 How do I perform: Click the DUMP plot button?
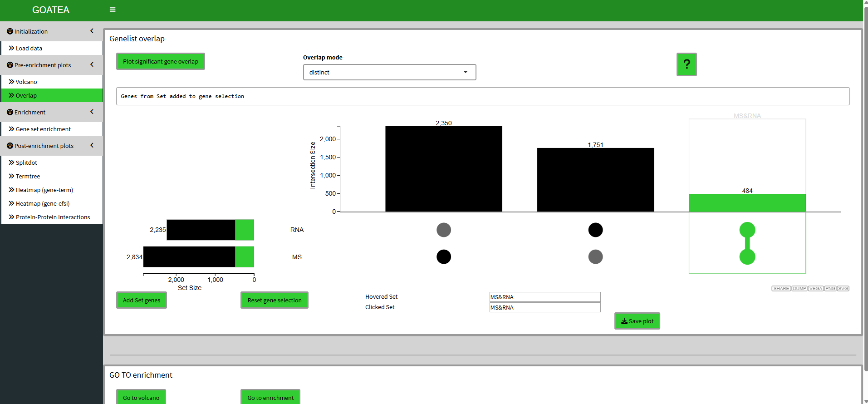(x=799, y=289)
